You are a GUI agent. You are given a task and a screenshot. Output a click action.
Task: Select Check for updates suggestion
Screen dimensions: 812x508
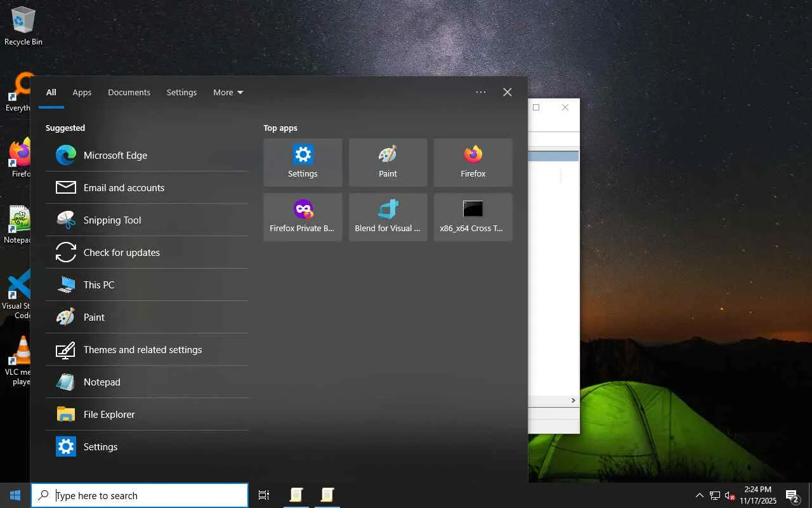(x=147, y=252)
